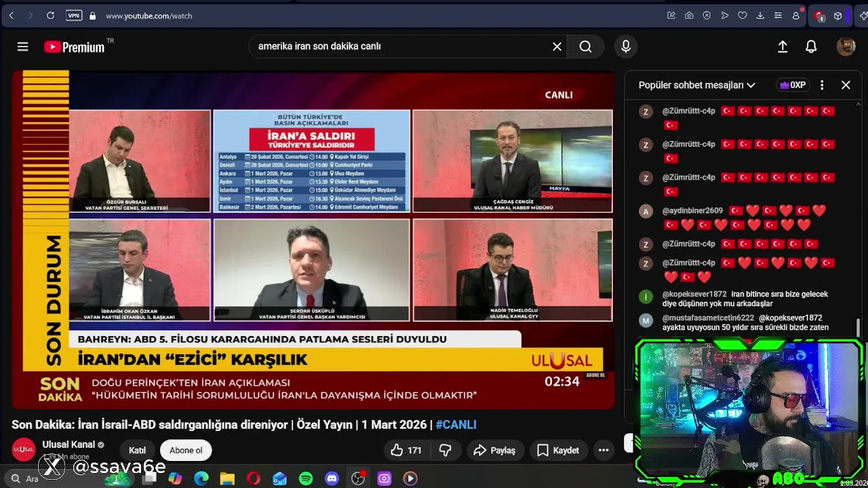Open the ad blocker shield icon
The image size is (868, 488).
coord(707,16)
